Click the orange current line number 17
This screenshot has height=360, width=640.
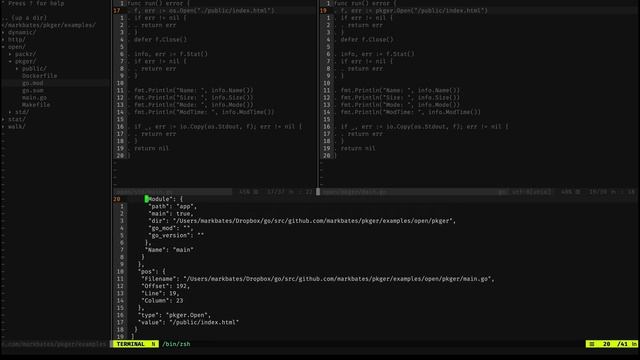click(x=117, y=11)
